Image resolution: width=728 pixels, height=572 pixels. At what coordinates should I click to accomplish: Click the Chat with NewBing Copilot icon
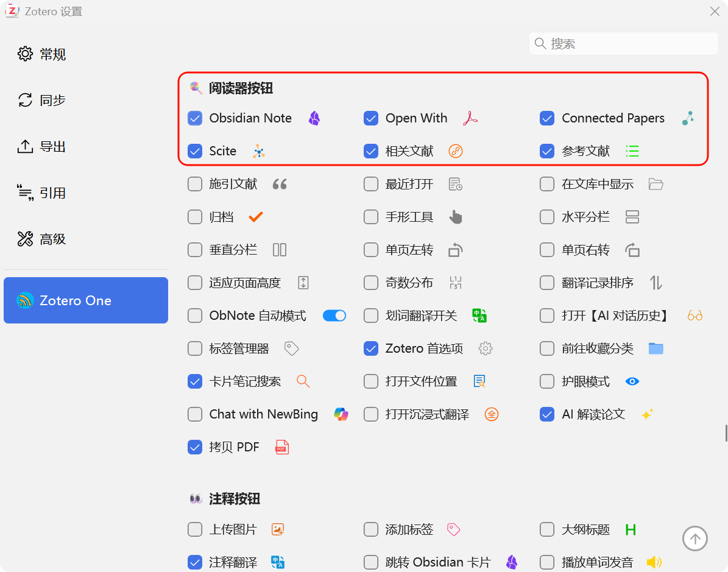click(x=341, y=414)
